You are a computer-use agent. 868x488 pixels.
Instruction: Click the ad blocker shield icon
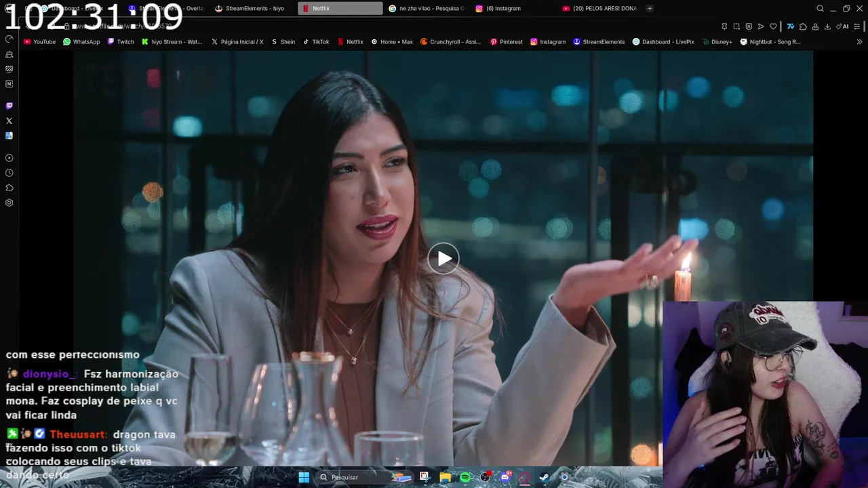[749, 26]
